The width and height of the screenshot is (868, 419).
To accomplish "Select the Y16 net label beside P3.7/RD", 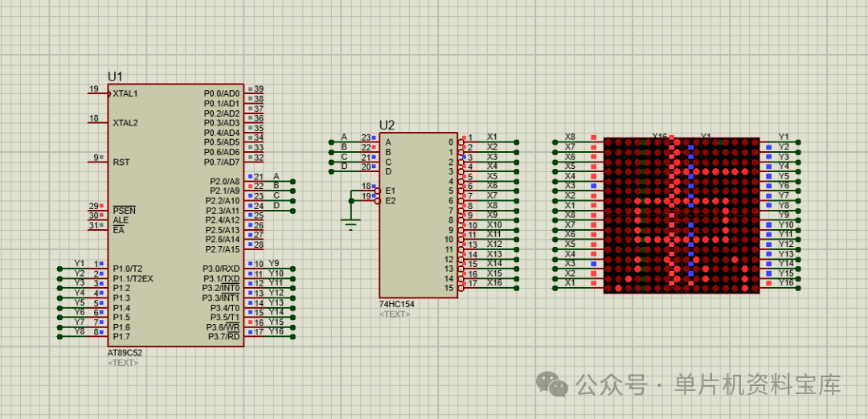I will (276, 331).
